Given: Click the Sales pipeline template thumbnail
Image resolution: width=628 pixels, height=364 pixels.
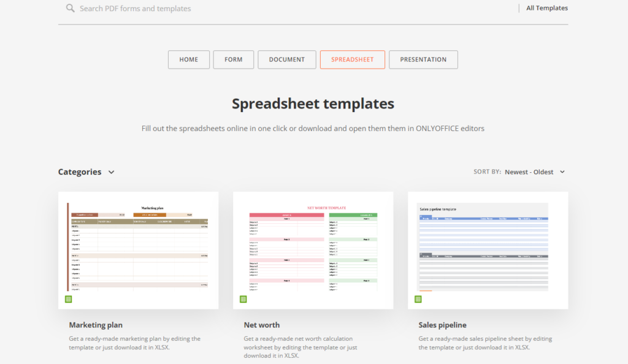Looking at the screenshot, I should [x=488, y=248].
